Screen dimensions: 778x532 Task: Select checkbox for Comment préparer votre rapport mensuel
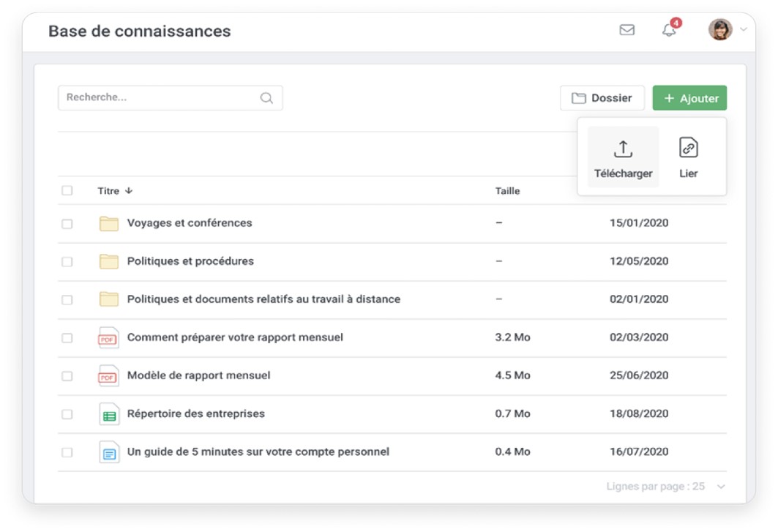[67, 338]
